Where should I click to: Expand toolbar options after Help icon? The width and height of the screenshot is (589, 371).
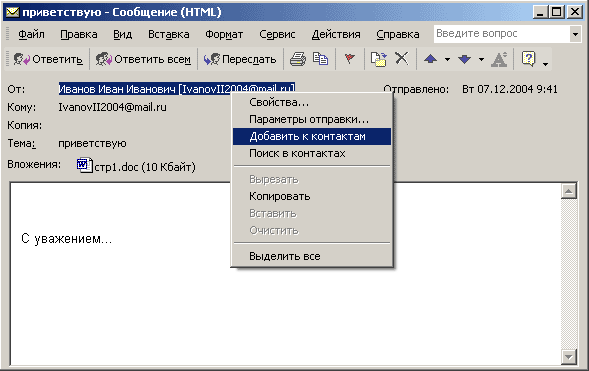click(545, 64)
